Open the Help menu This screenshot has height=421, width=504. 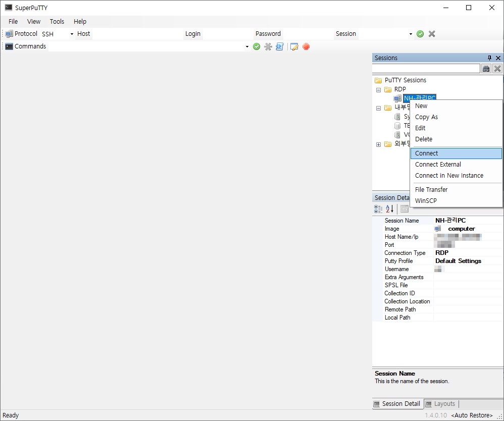[80, 22]
